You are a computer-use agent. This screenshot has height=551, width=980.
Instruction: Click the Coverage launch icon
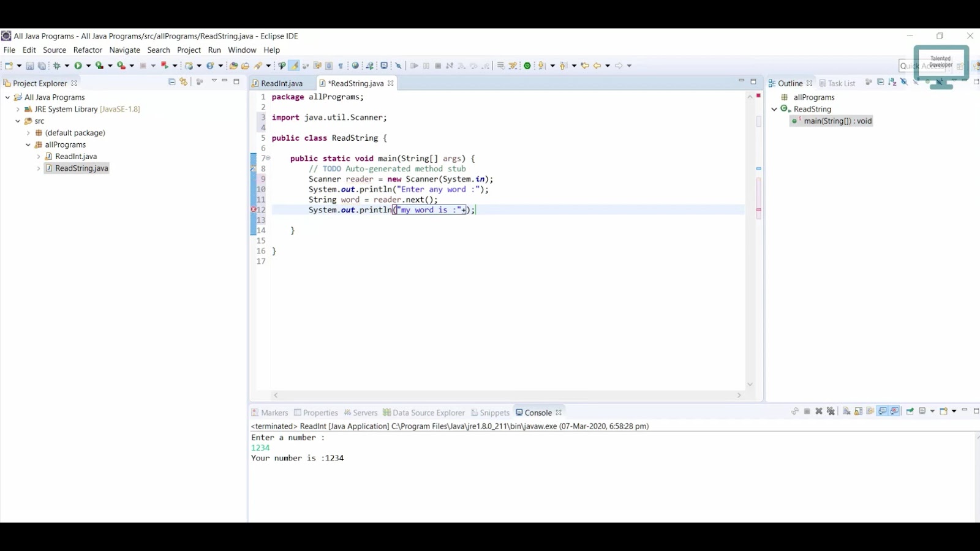point(99,66)
